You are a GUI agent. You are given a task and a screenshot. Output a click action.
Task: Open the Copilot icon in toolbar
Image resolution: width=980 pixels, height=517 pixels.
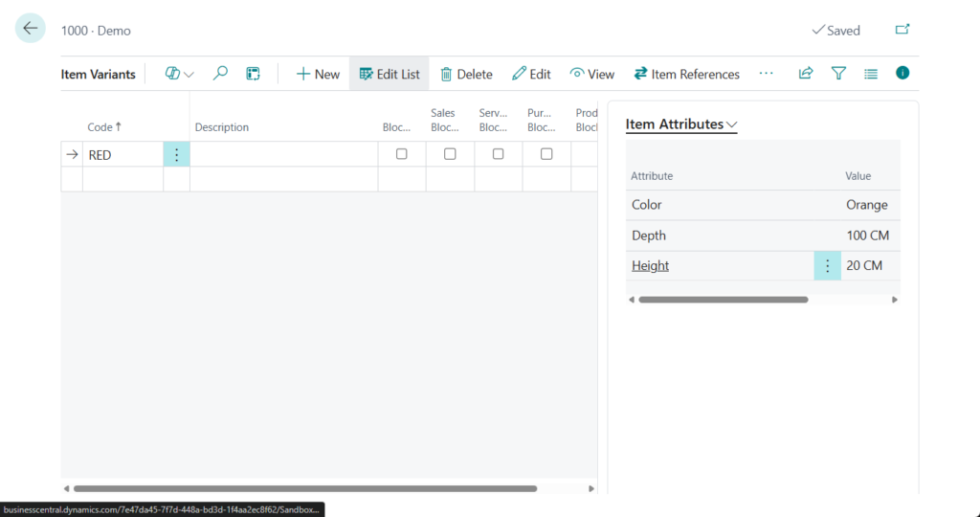point(172,74)
